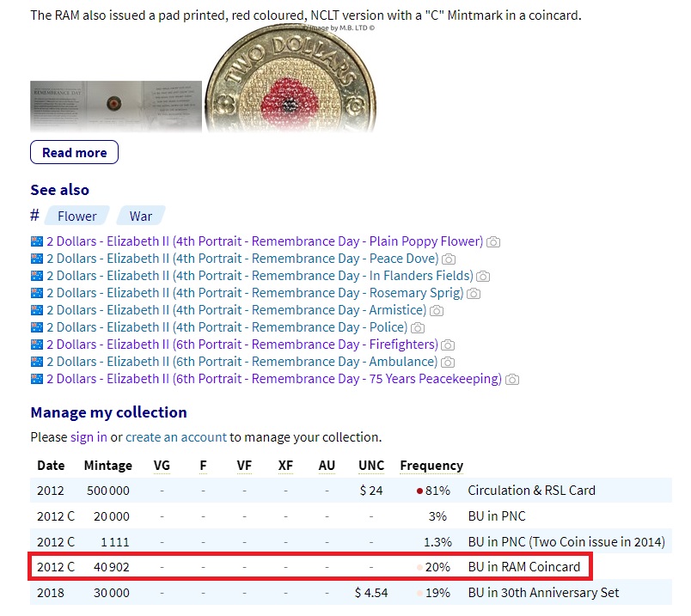Click camera icon beside Firefighters
The image size is (691, 616).
(x=448, y=345)
